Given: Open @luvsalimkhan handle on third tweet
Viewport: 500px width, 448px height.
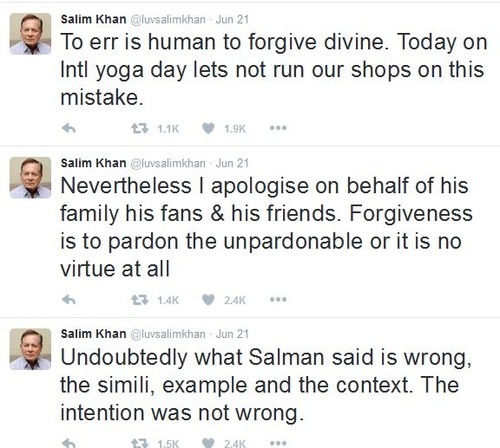Looking at the screenshot, I should [x=168, y=334].
